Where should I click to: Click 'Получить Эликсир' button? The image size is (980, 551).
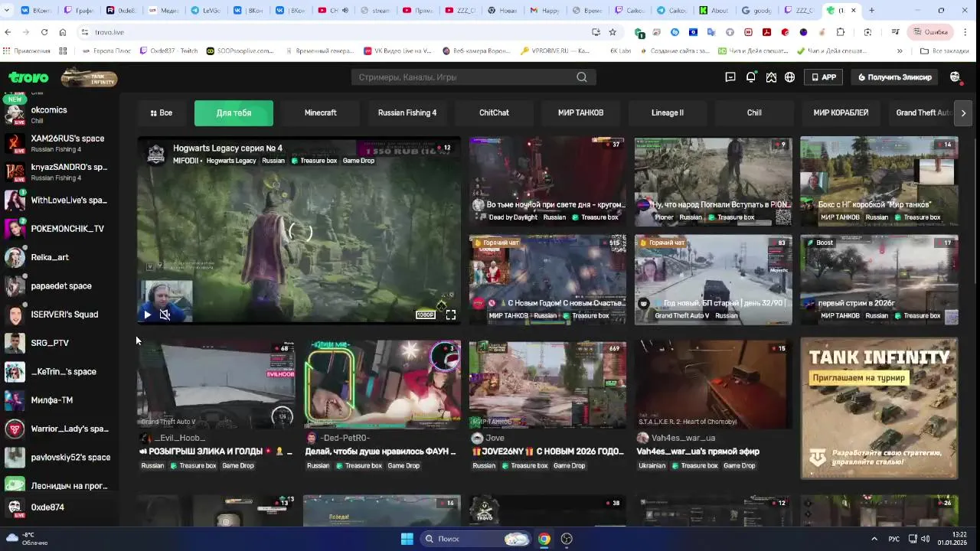point(895,77)
